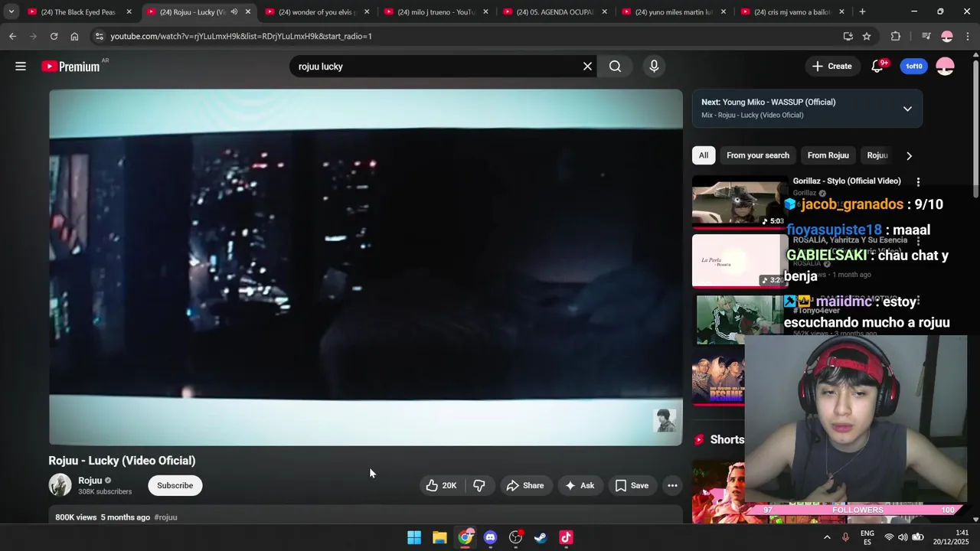Clear the search box text
Image resolution: width=980 pixels, height=551 pixels.
coord(587,67)
